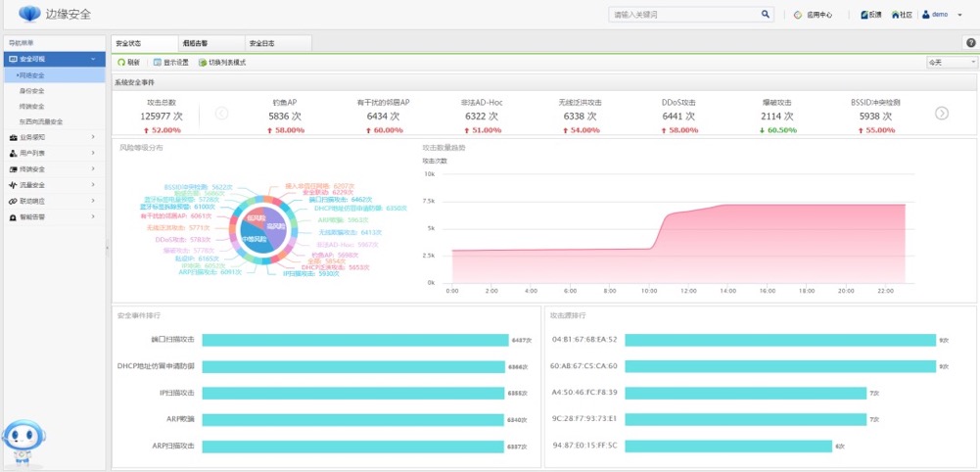The height and width of the screenshot is (472, 980).
Task: Click the 刷新 button label
Action: [x=133, y=63]
